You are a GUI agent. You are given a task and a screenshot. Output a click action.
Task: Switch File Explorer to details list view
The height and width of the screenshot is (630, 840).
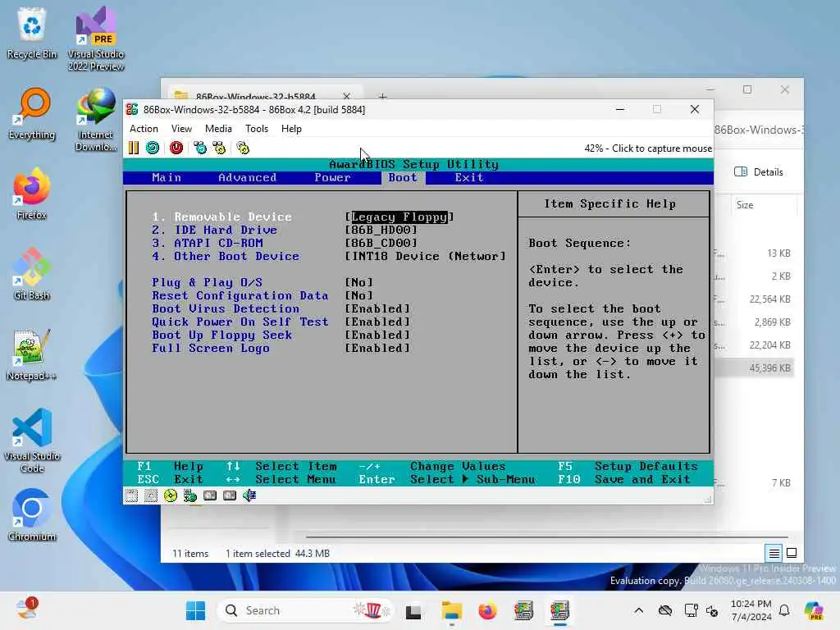click(x=774, y=553)
